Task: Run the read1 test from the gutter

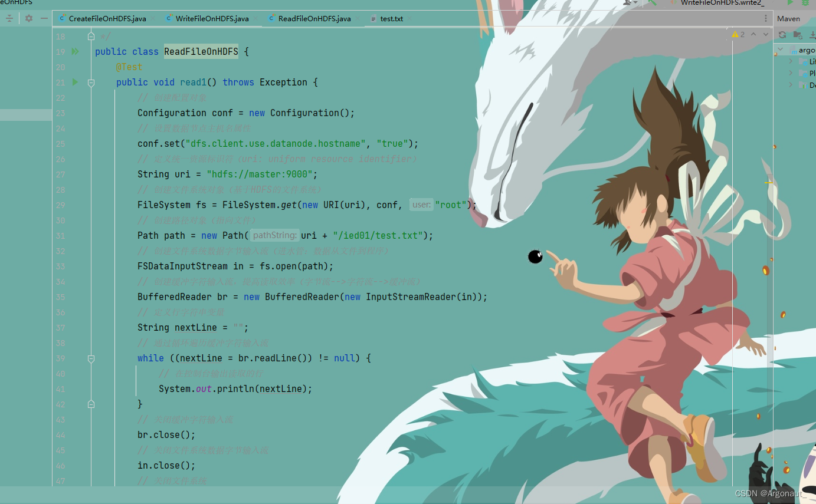Action: (75, 82)
